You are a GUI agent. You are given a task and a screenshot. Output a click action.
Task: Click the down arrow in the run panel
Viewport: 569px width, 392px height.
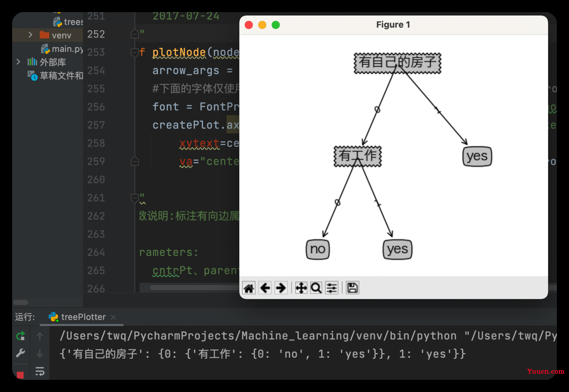click(40, 353)
